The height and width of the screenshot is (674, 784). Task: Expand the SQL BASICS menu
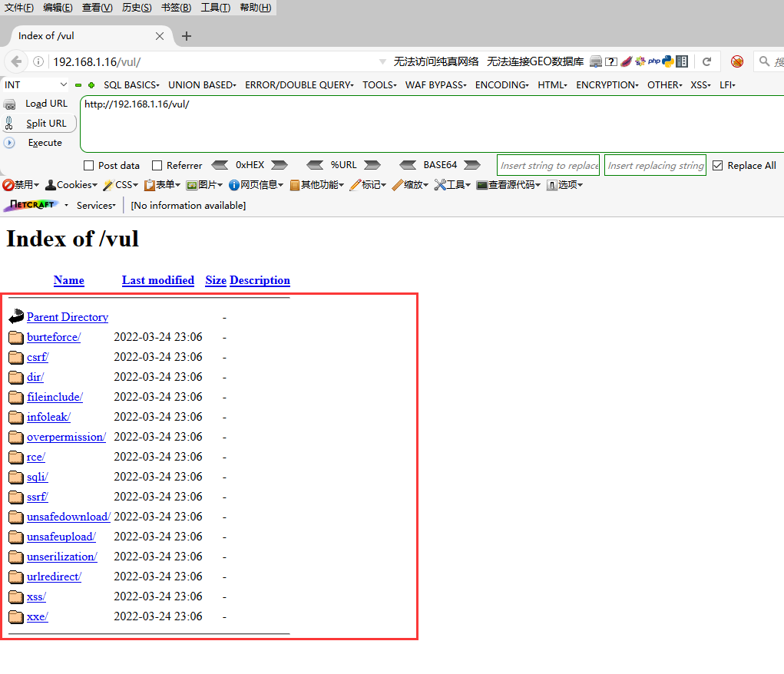pyautogui.click(x=131, y=85)
